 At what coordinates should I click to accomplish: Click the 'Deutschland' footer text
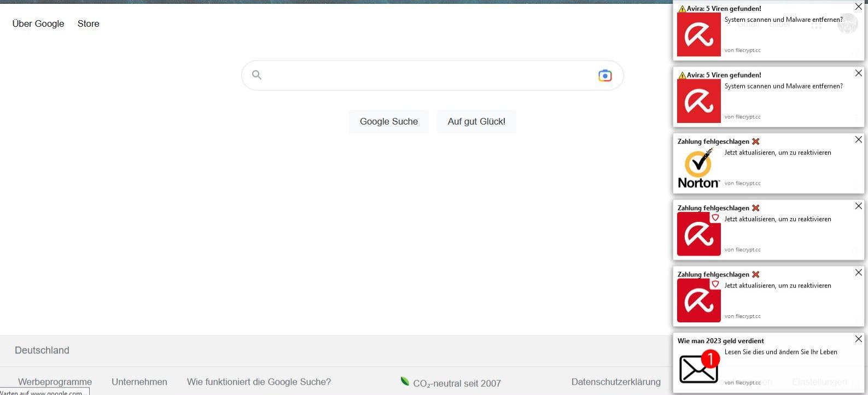(42, 350)
